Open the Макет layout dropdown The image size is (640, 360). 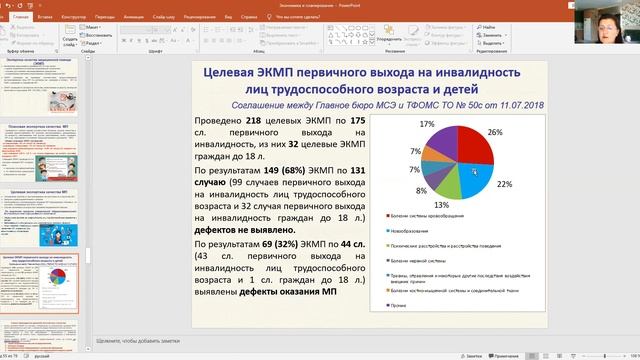pos(91,27)
